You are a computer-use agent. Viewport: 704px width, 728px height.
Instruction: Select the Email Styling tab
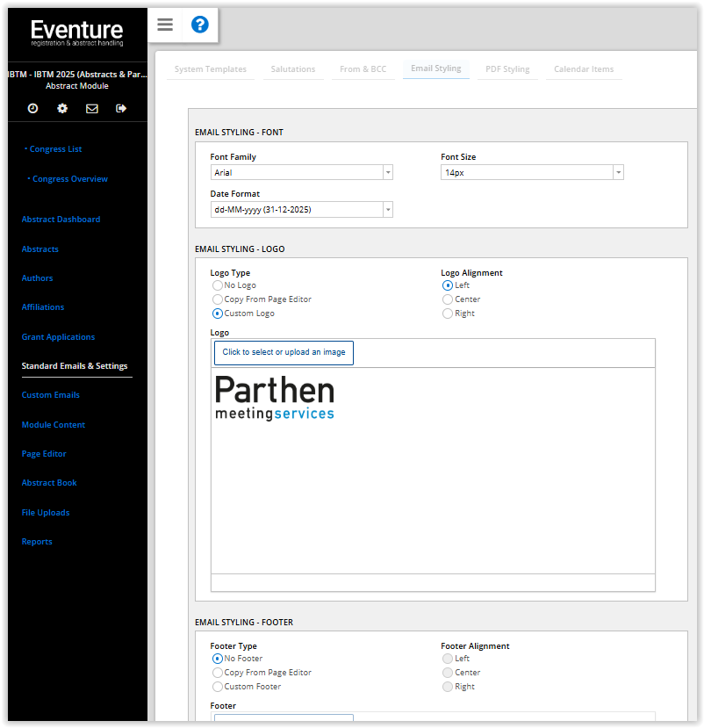click(436, 68)
